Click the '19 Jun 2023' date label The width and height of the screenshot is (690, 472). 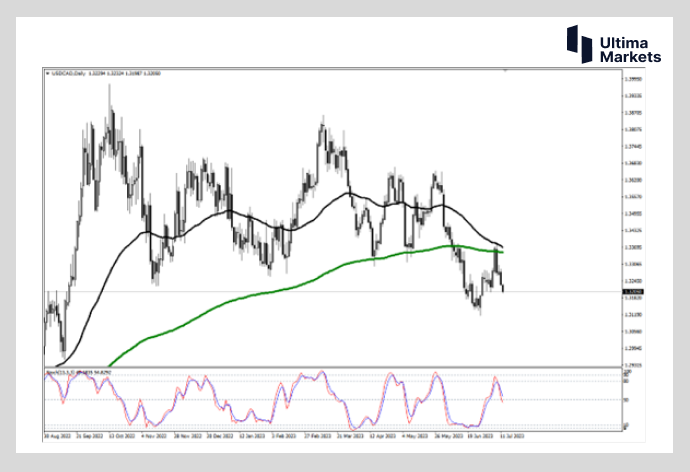pos(480,436)
